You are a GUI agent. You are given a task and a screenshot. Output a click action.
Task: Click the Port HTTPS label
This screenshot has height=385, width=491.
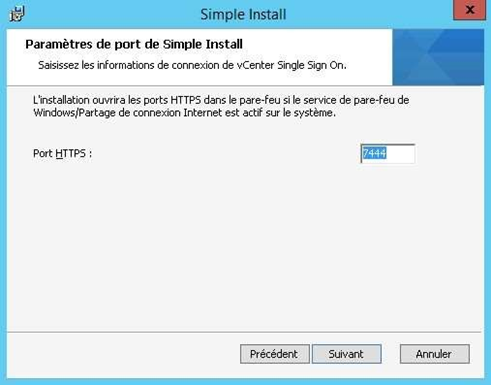[x=62, y=154]
